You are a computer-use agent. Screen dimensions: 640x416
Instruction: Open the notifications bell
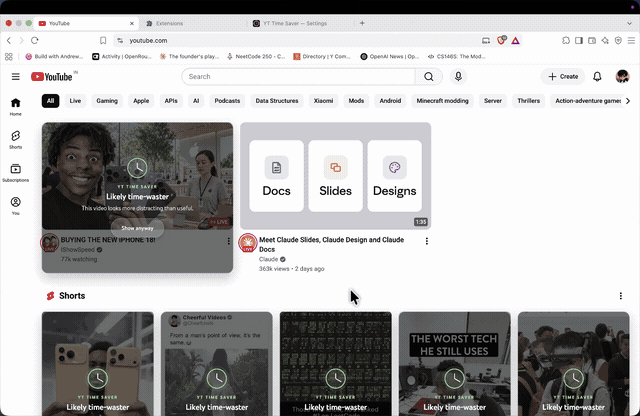click(597, 76)
